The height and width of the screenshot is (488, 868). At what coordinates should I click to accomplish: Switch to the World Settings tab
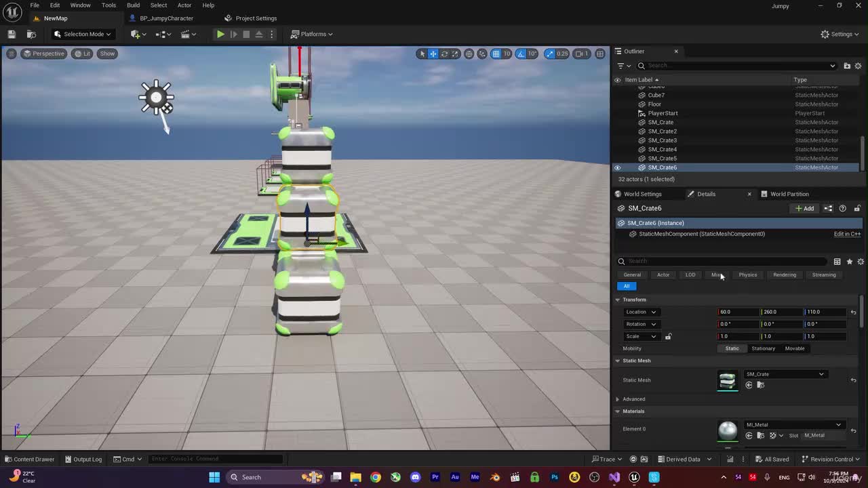(643, 194)
